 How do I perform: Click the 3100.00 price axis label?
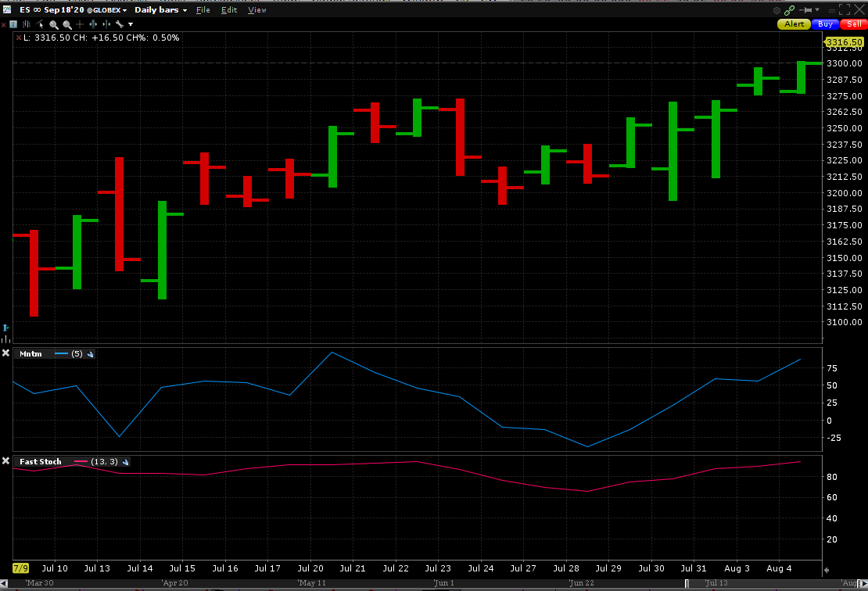[x=845, y=322]
